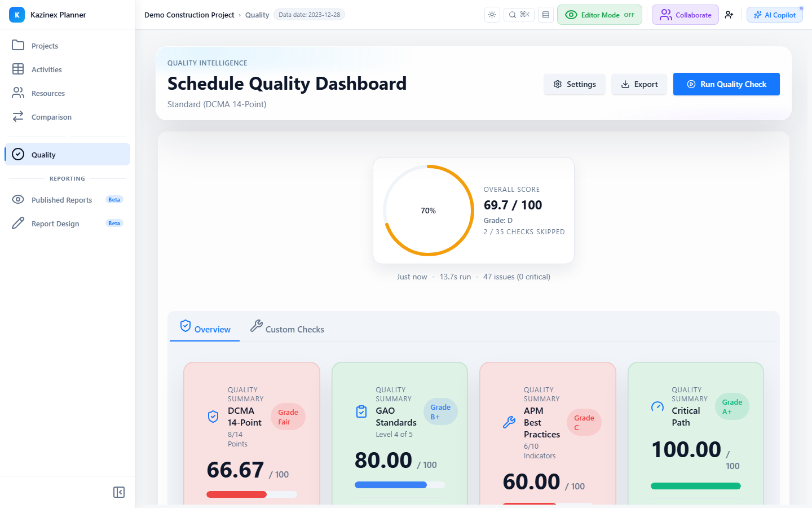This screenshot has height=508, width=812.
Task: Collapse the sidebar panel
Action: point(119,492)
